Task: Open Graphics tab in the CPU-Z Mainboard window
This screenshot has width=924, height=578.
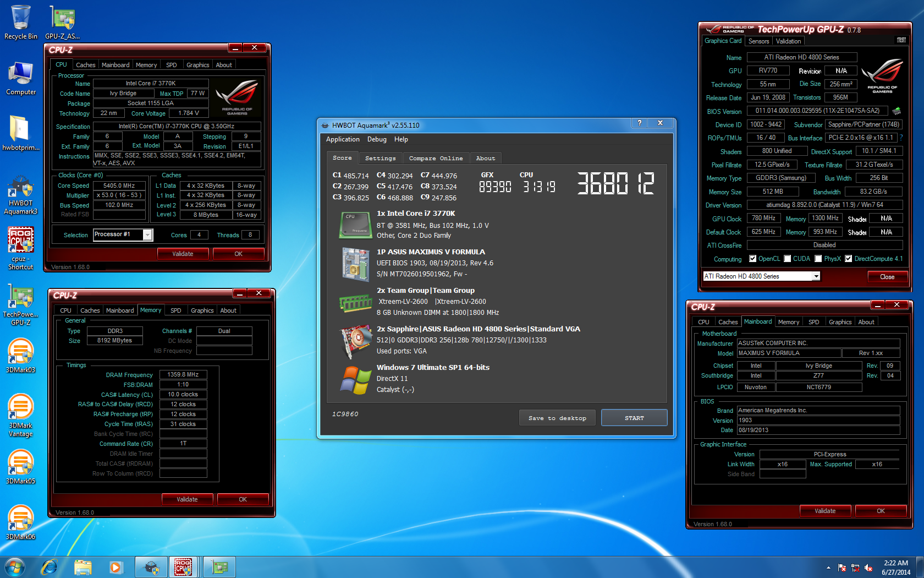Action: [840, 322]
